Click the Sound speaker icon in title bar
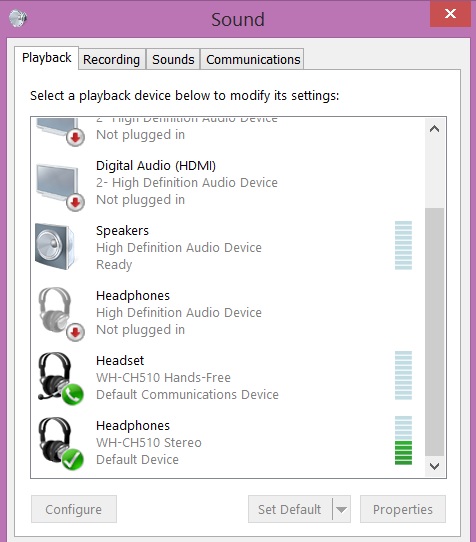 (x=17, y=18)
